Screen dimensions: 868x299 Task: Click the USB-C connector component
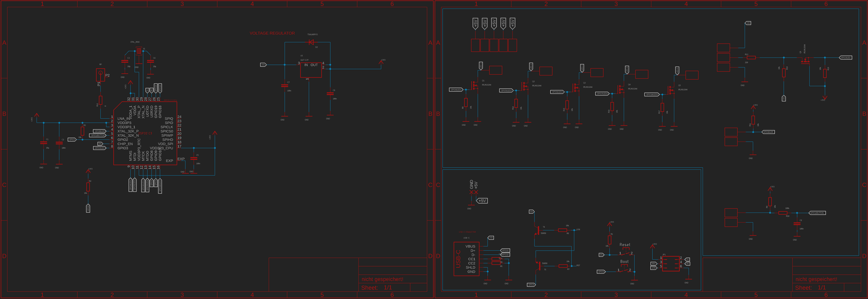pos(466,259)
